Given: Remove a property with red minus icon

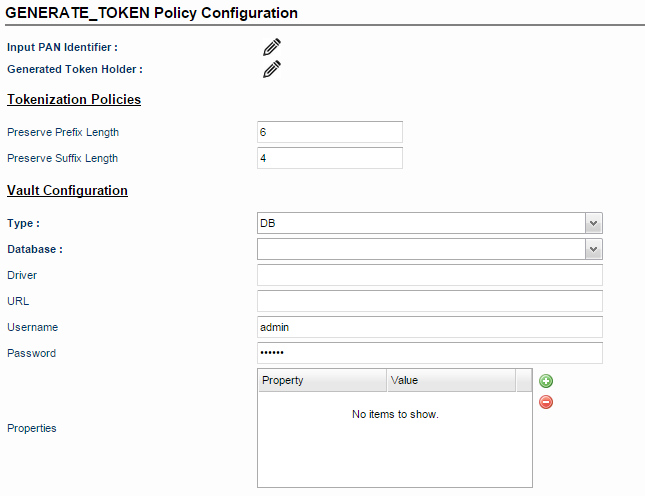Looking at the screenshot, I should (546, 402).
